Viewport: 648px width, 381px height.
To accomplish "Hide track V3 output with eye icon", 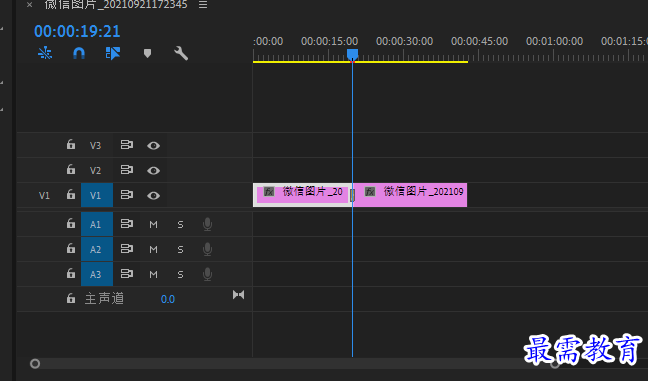I will (x=153, y=145).
